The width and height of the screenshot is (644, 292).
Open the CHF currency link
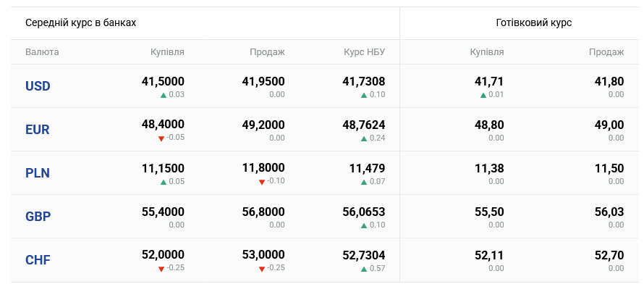[38, 260]
